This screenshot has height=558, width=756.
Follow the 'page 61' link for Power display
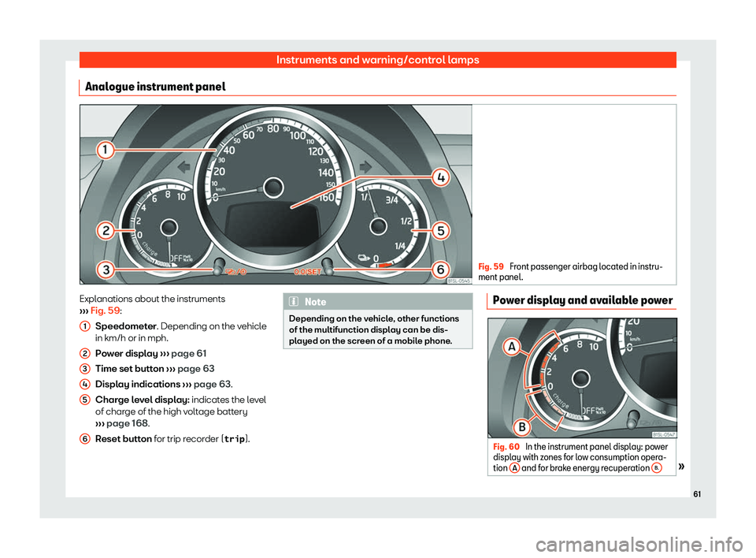(x=188, y=354)
